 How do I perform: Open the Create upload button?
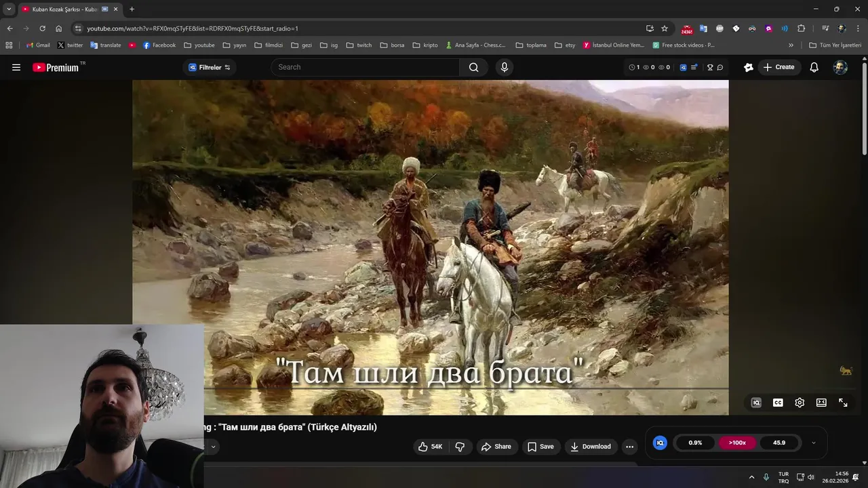click(778, 67)
